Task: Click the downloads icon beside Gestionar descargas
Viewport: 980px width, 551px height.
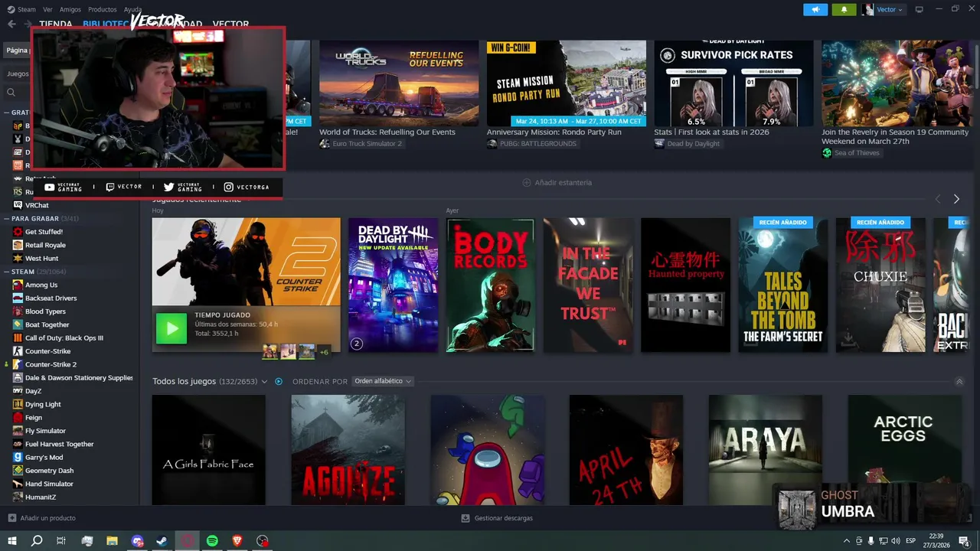Action: [x=465, y=518]
